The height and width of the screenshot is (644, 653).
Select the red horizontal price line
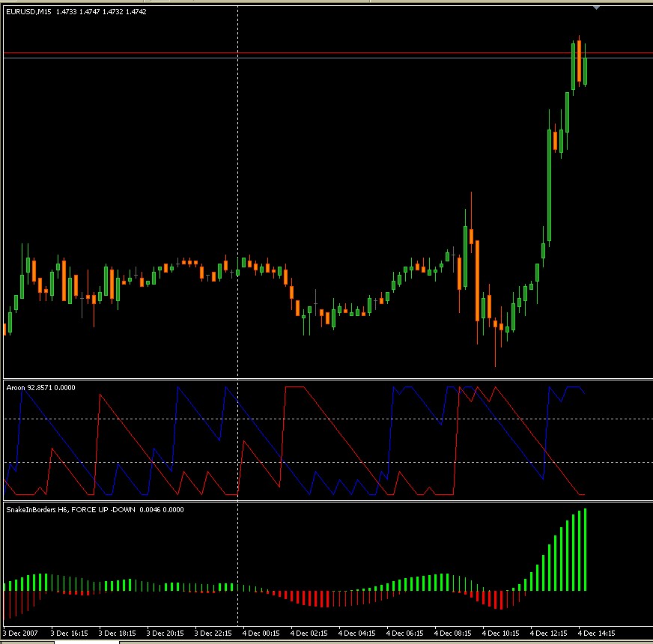[x=328, y=53]
